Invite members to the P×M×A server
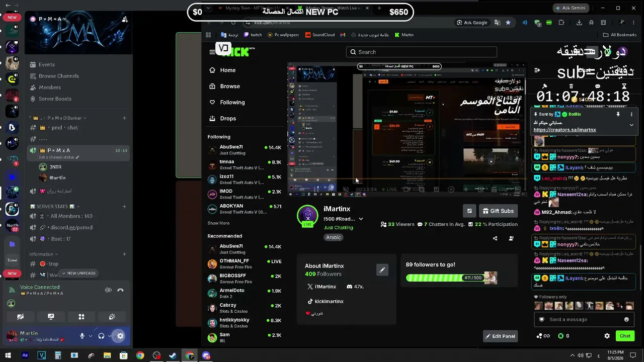This screenshot has height=362, width=644. pos(125,20)
